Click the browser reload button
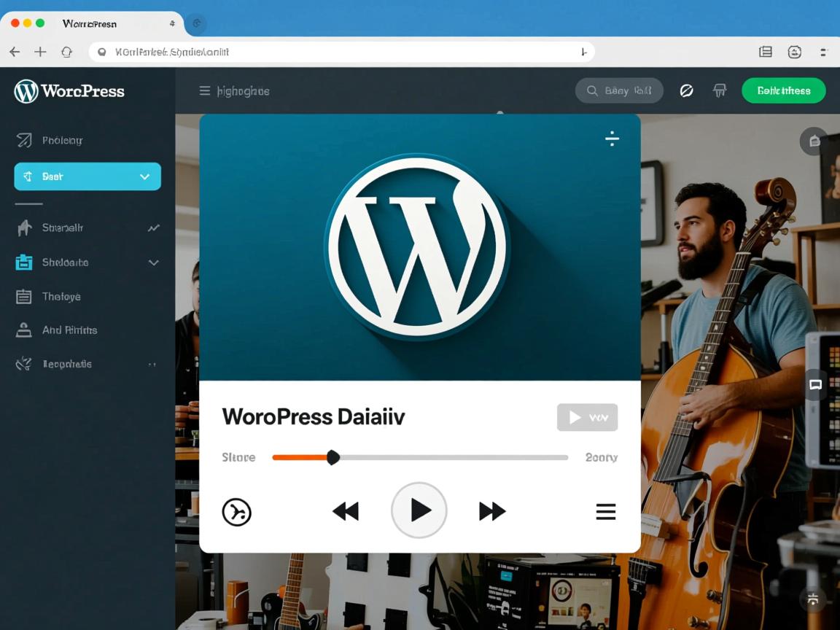This screenshot has height=630, width=840. point(66,52)
